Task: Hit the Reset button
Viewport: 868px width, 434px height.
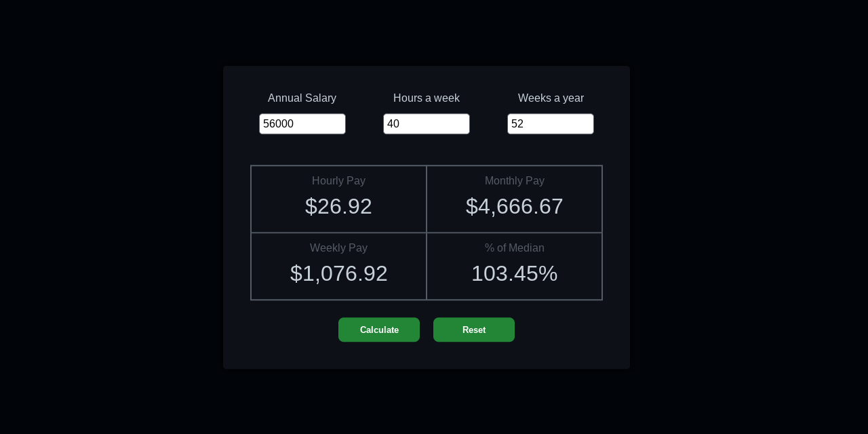Action: [x=473, y=330]
